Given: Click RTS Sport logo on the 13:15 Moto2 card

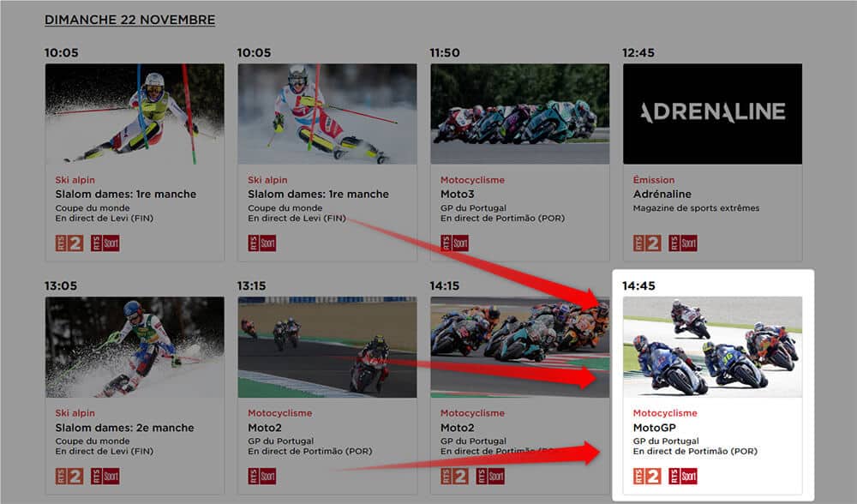Looking at the screenshot, I should pos(261,476).
